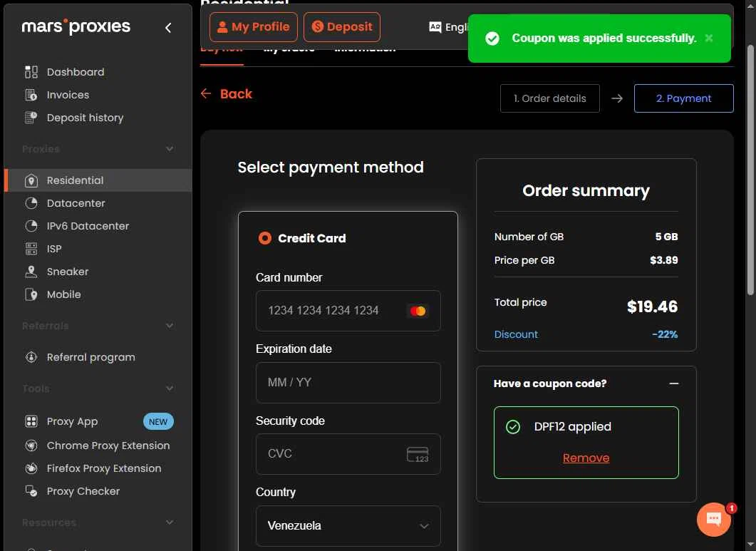Click the CVC card hint icon

[x=418, y=455]
